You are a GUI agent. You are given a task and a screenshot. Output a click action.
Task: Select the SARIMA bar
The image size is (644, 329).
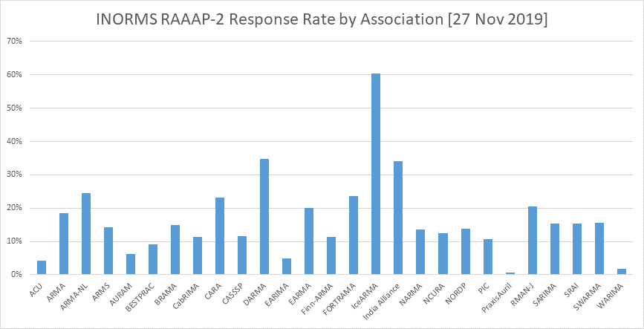[x=554, y=249]
